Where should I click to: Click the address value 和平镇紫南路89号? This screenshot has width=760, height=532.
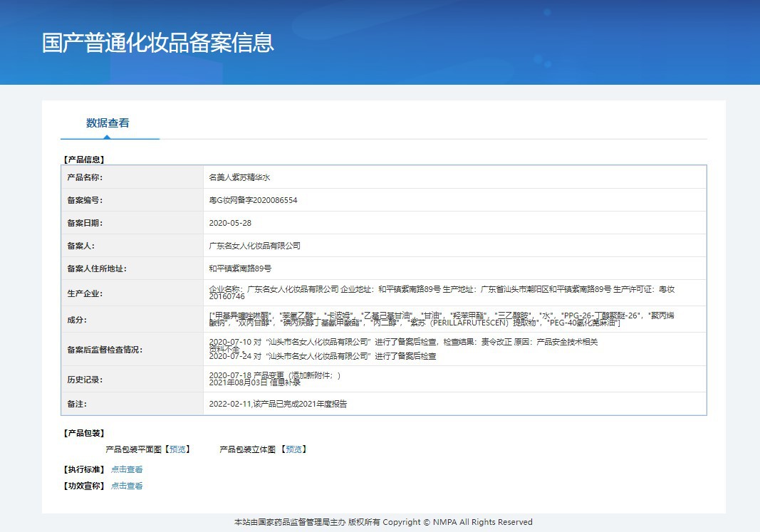coord(240,268)
